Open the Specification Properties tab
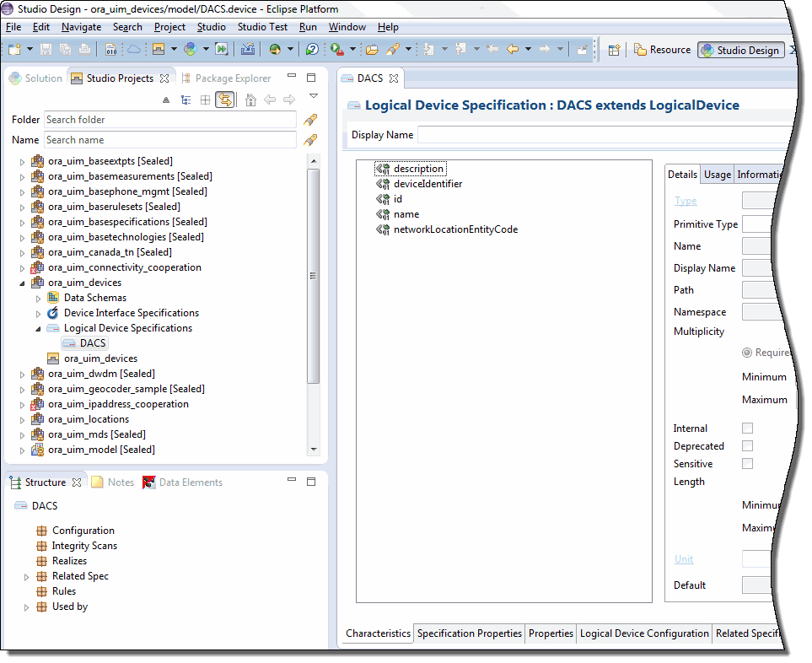This screenshot has height=663, width=812. (469, 633)
